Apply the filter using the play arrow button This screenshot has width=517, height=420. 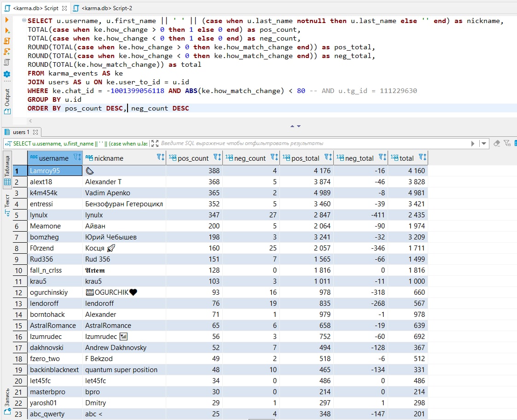tap(473, 143)
